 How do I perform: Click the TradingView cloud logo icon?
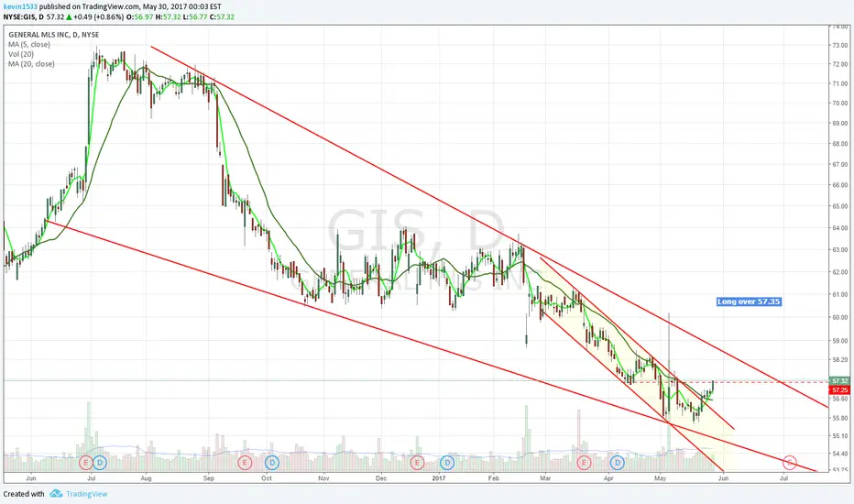click(56, 494)
